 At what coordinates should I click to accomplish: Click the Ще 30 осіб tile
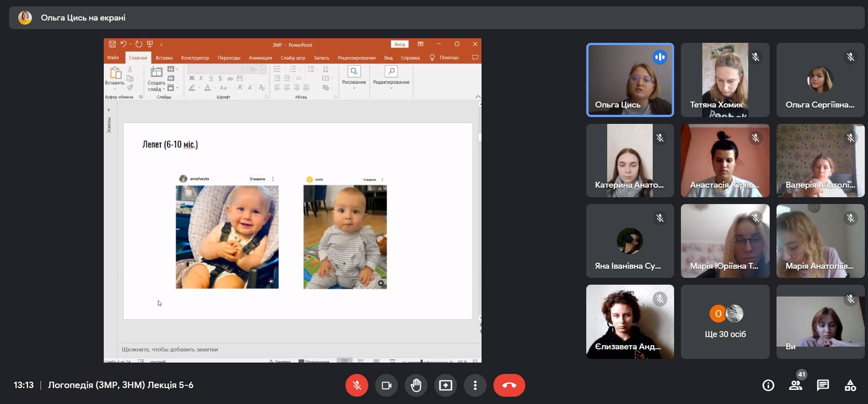pos(725,322)
